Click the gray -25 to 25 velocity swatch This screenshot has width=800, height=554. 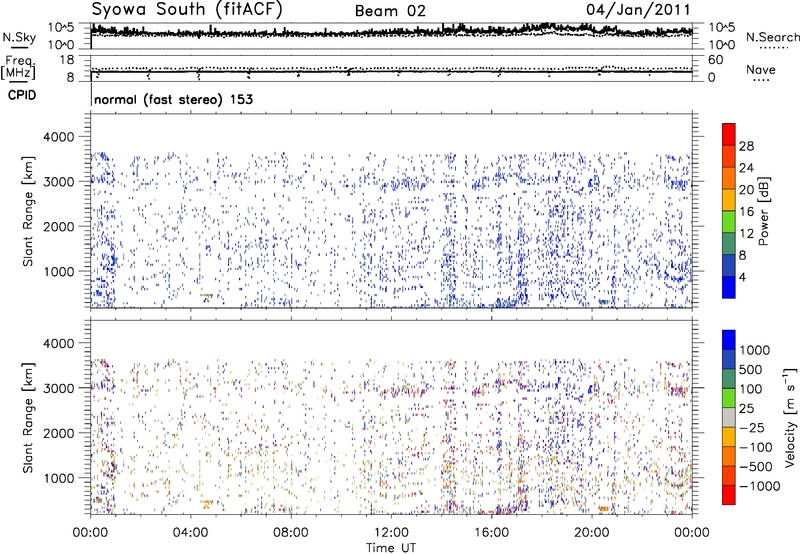coord(729,417)
